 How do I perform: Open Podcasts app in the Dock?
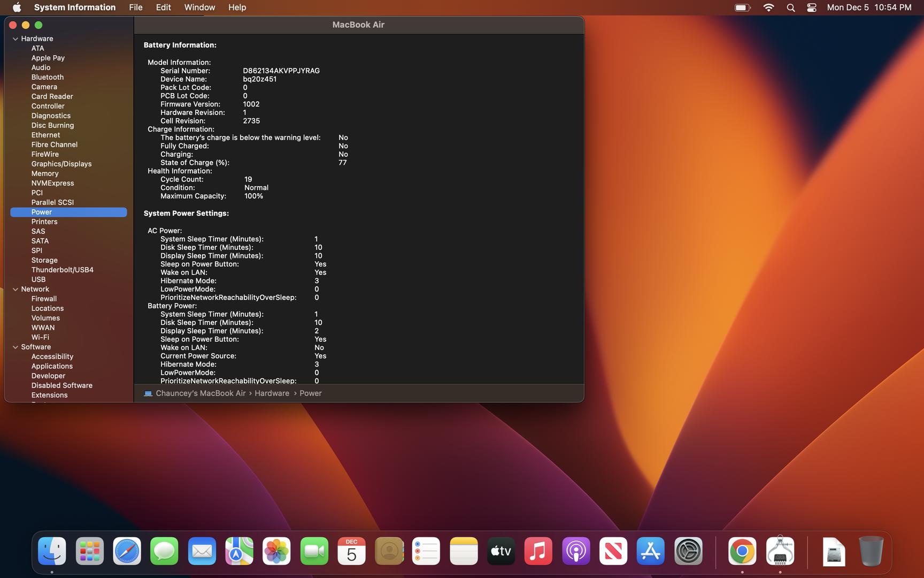click(x=576, y=551)
